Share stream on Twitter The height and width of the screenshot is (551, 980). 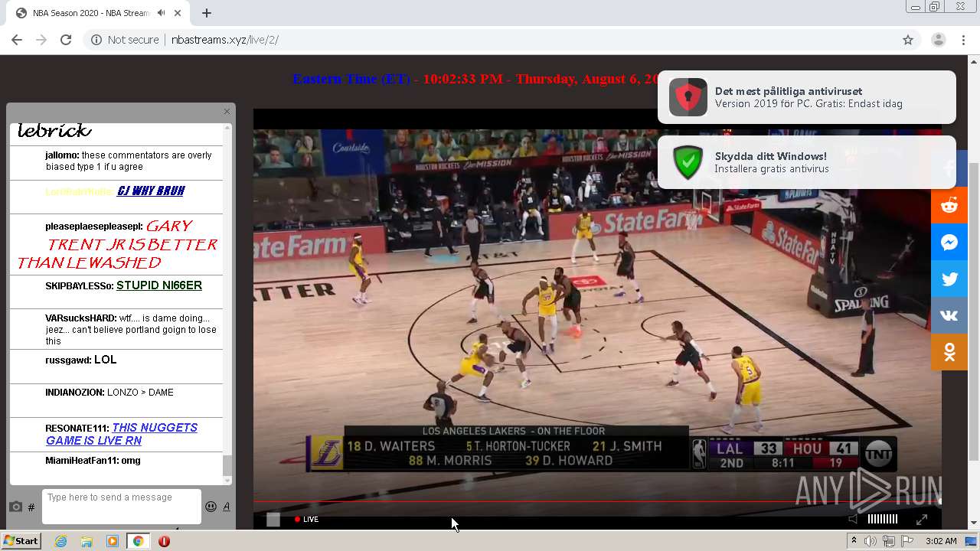[949, 279]
